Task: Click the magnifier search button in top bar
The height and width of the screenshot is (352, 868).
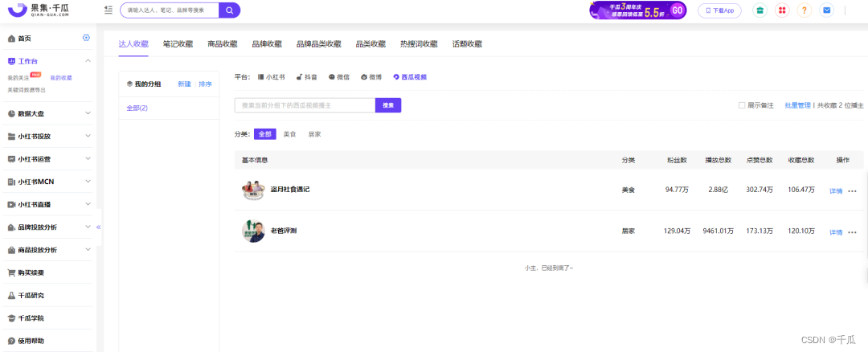Action: (x=230, y=10)
